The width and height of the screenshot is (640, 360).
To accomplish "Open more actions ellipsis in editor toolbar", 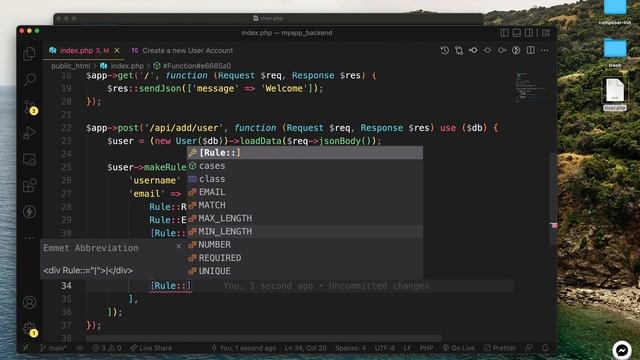I will point(544,50).
